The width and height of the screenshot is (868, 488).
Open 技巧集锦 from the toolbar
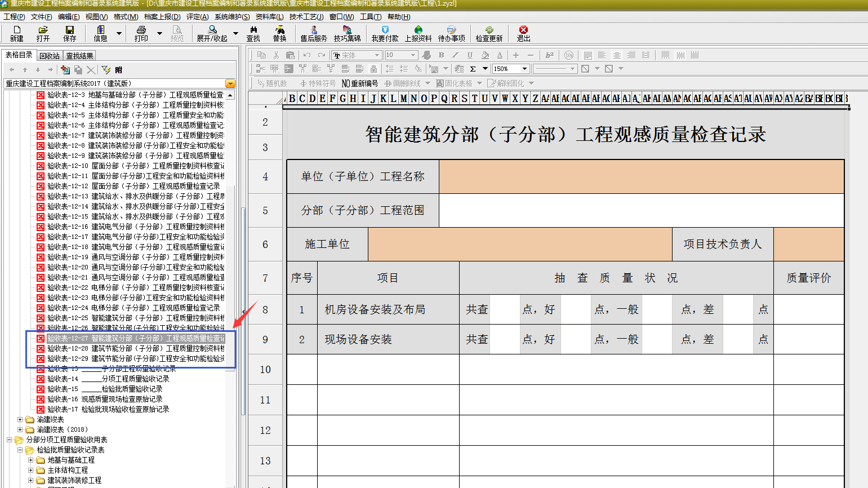point(347,34)
